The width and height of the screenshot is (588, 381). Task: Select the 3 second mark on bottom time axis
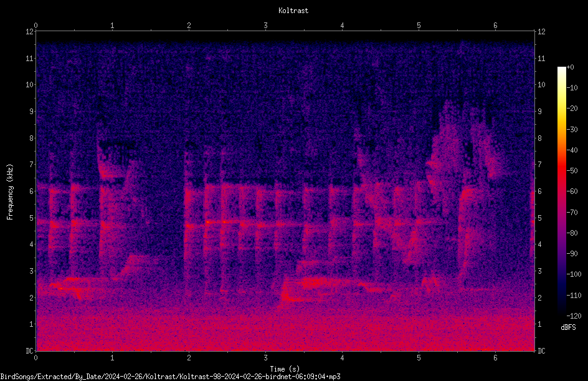coord(265,358)
